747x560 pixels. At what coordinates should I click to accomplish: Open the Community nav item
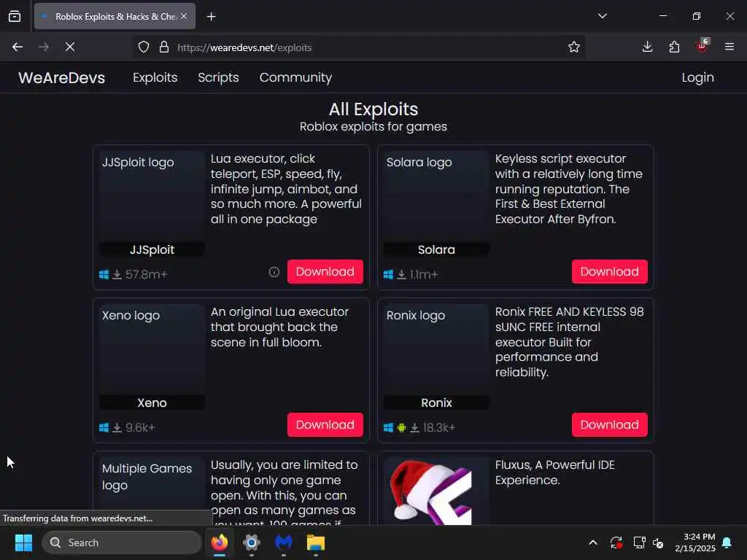pos(295,77)
